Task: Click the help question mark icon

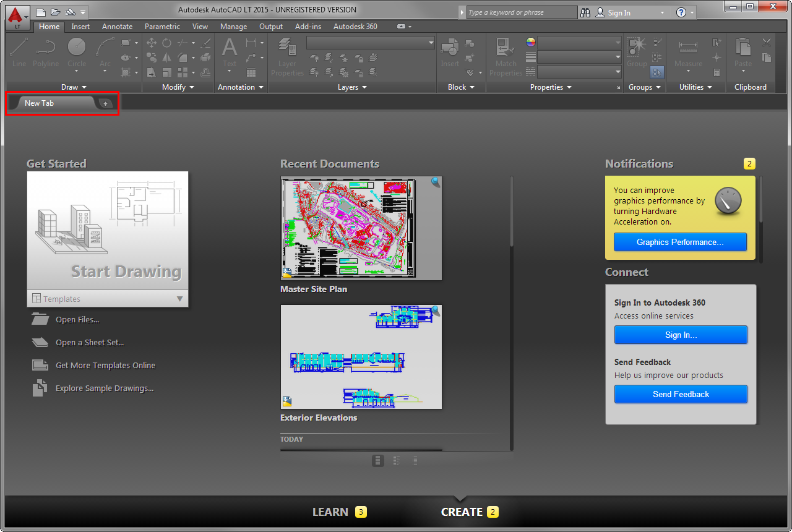Action: point(681,12)
